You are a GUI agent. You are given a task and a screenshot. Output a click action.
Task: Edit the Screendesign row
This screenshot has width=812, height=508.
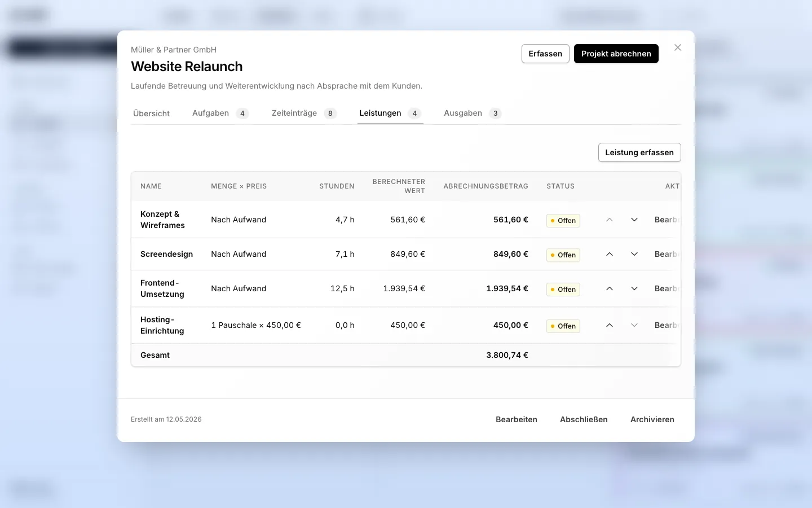(x=667, y=254)
